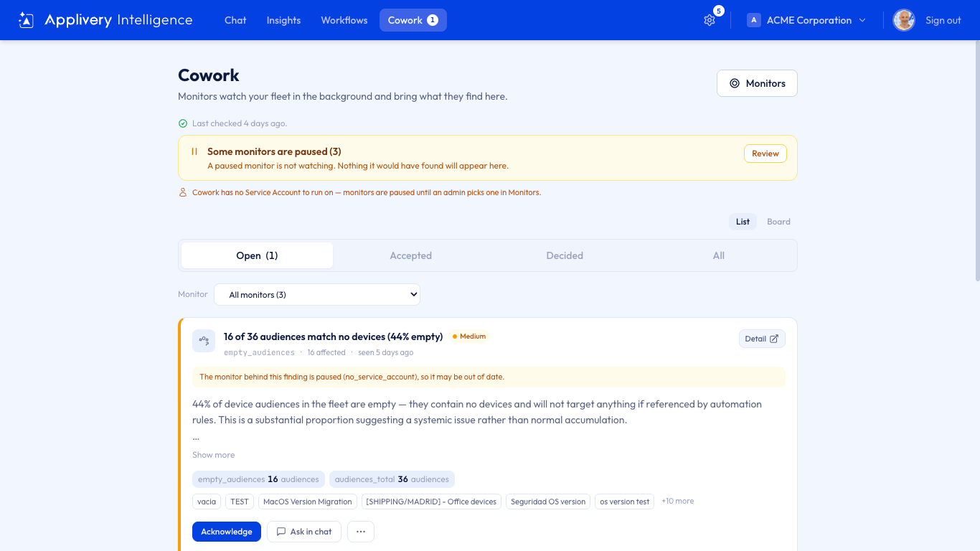
Task: Click the paused no_service_account notice on finding
Action: click(x=489, y=377)
